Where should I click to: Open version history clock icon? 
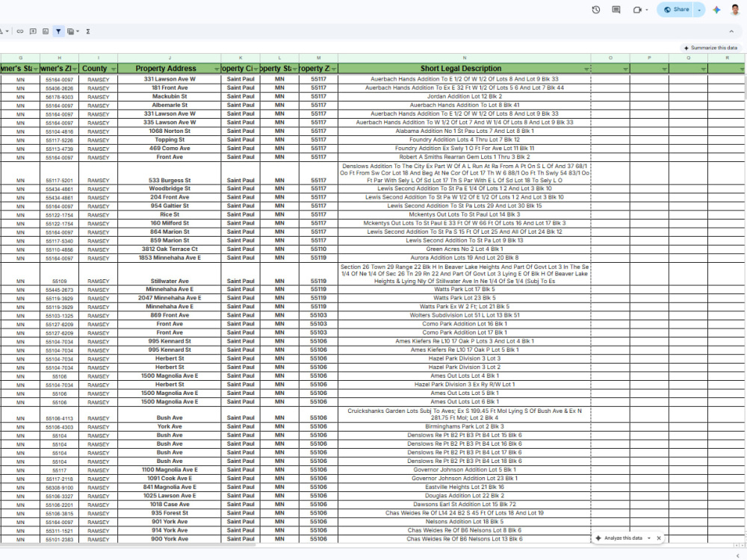tap(596, 10)
